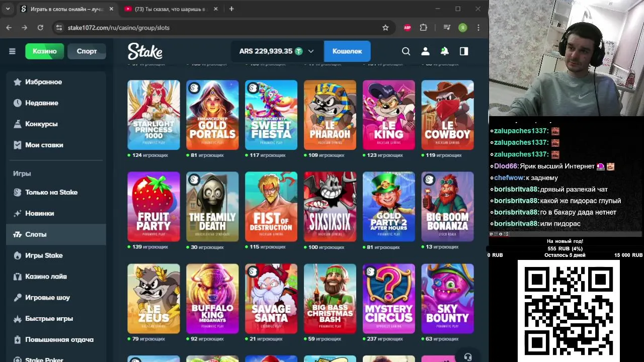Open Мои ставки in sidebar
Image resolution: width=644 pixels, height=362 pixels.
pyautogui.click(x=56, y=145)
